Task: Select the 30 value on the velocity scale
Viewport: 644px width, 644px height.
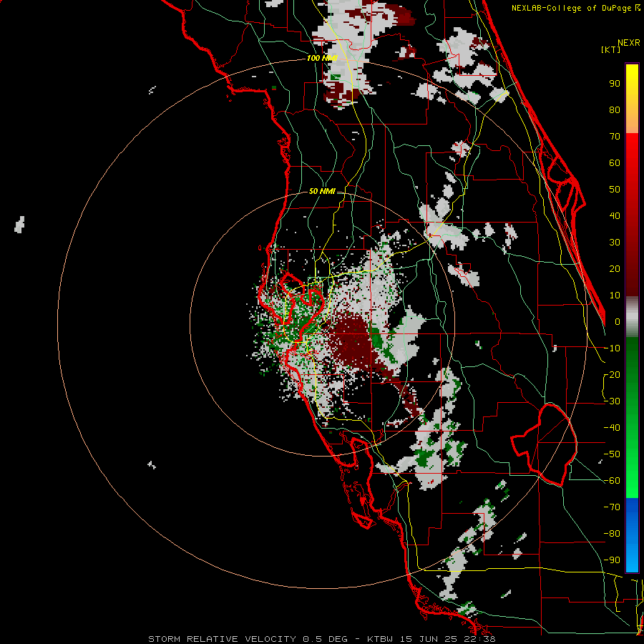Action: coord(615,243)
